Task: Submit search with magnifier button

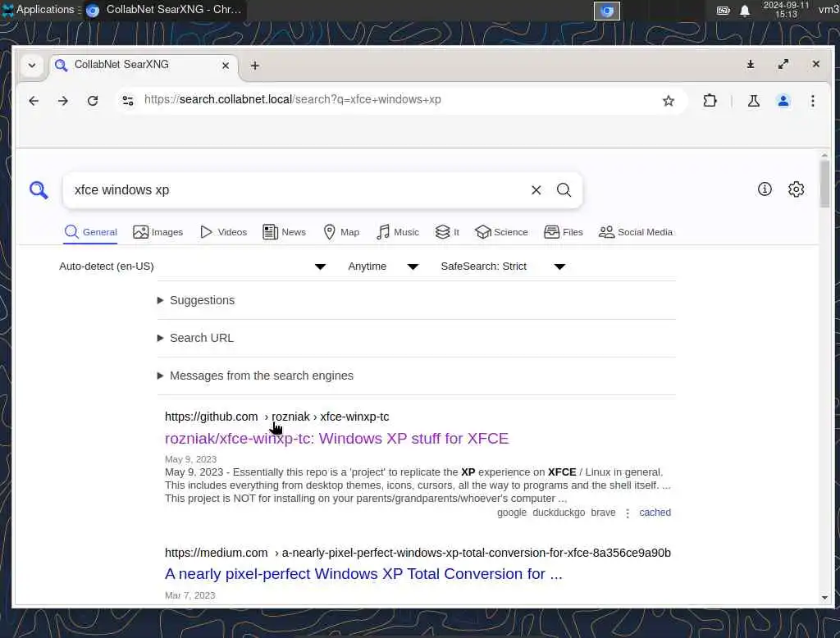Action: pyautogui.click(x=564, y=189)
